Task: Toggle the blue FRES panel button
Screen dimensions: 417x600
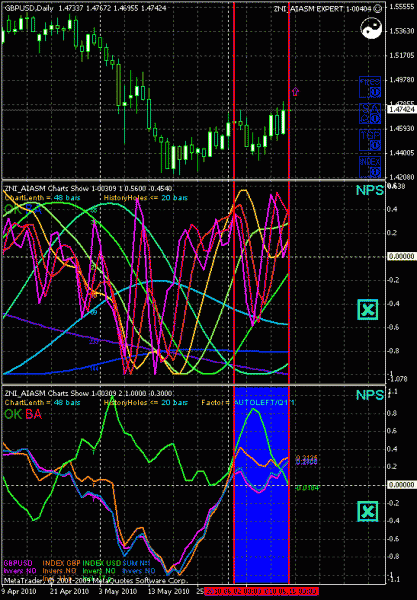Action: (x=370, y=87)
